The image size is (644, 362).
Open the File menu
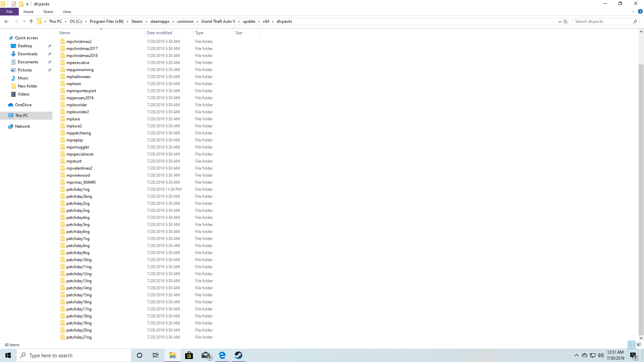(9, 12)
